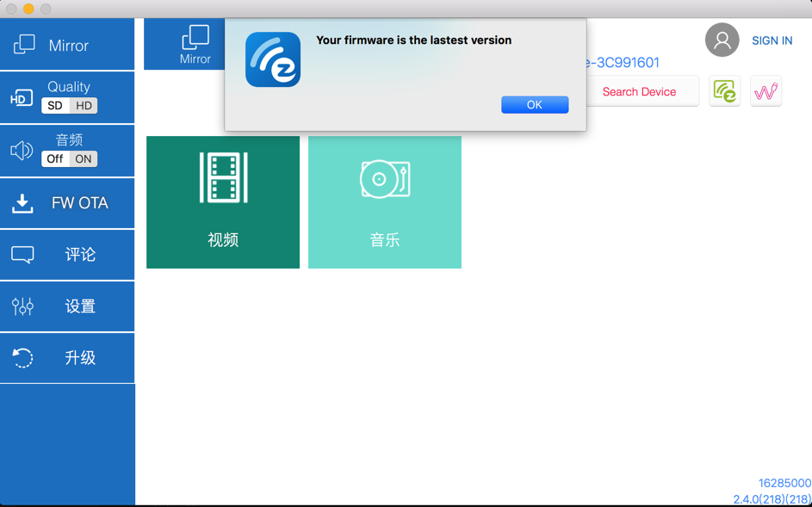The image size is (812, 507).
Task: Click the user avatar icon
Action: (x=722, y=40)
